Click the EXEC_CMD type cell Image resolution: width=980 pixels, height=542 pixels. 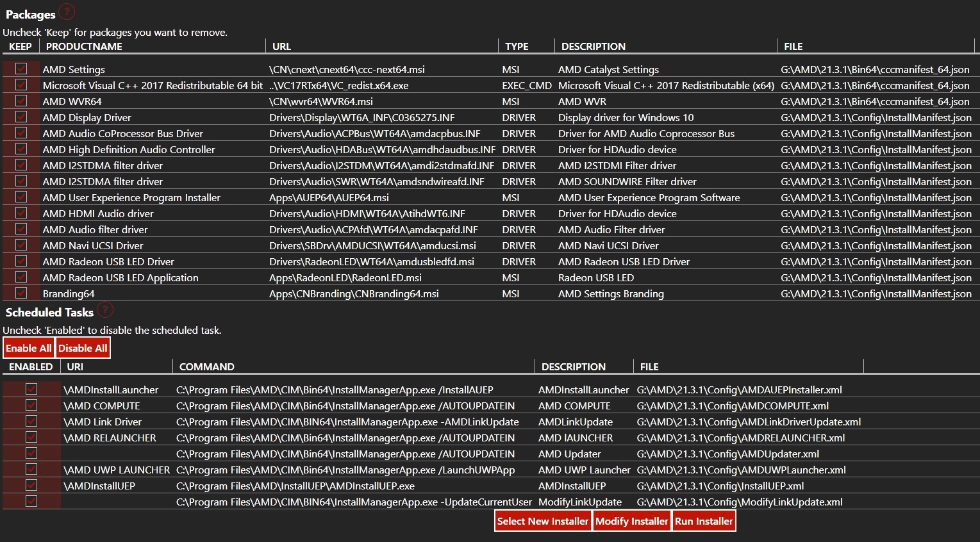coord(527,85)
